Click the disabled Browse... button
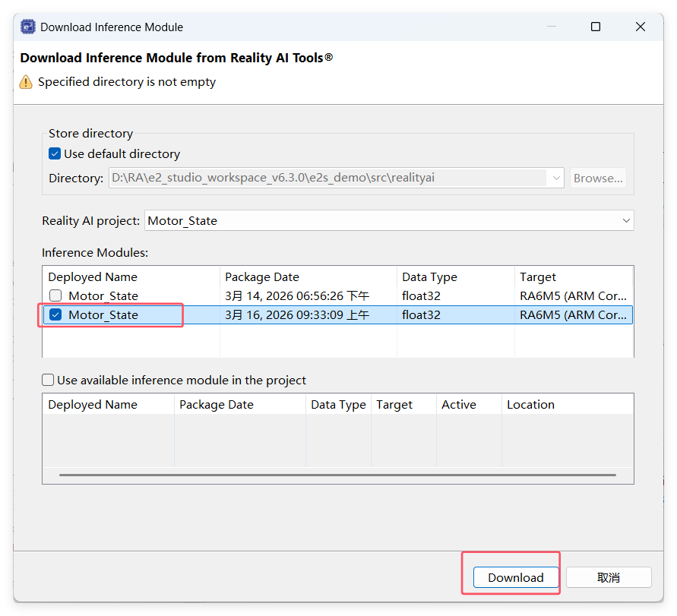 click(x=598, y=178)
